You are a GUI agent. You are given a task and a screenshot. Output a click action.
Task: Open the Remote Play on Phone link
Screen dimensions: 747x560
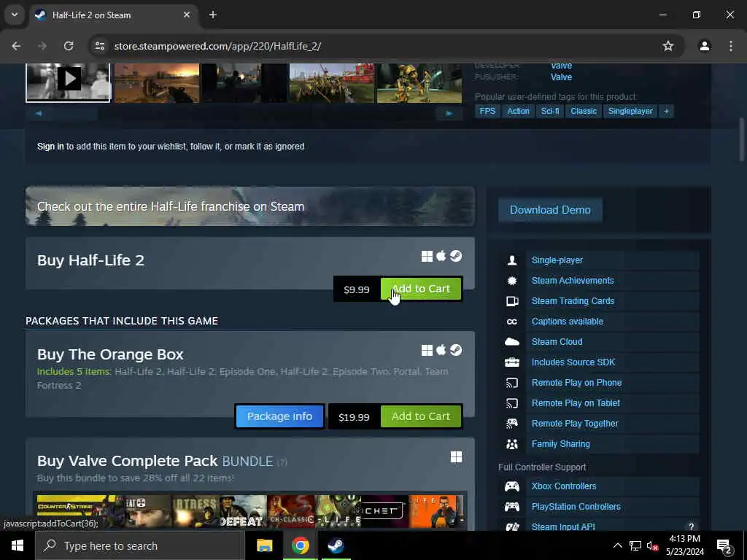pos(576,383)
